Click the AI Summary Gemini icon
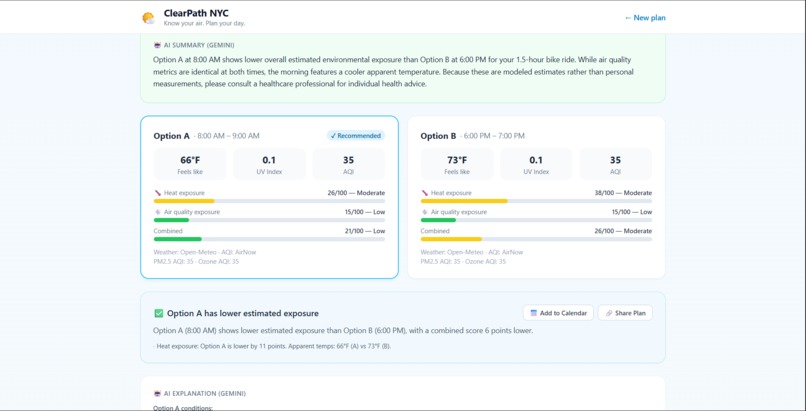 [157, 45]
